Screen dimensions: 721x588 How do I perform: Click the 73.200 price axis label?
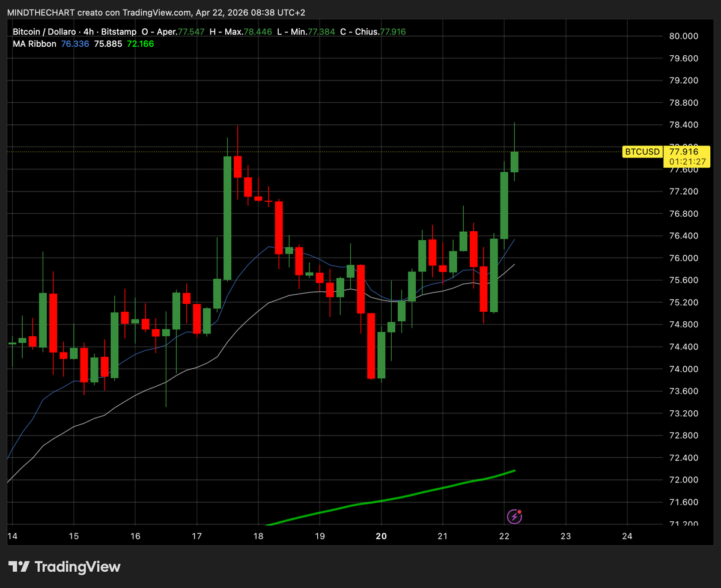coord(683,413)
